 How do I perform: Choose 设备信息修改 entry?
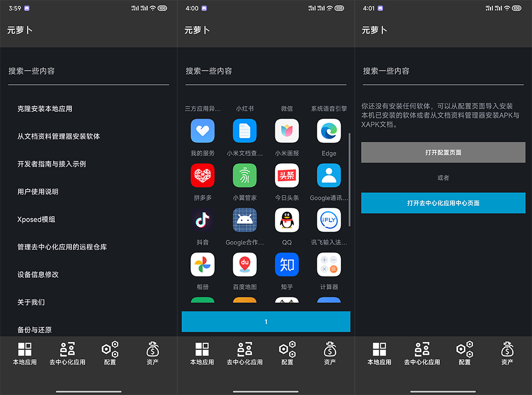click(38, 275)
